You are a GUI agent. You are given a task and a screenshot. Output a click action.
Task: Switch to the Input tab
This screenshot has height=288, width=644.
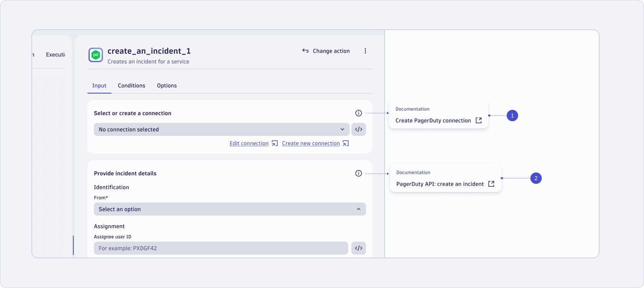(x=99, y=85)
